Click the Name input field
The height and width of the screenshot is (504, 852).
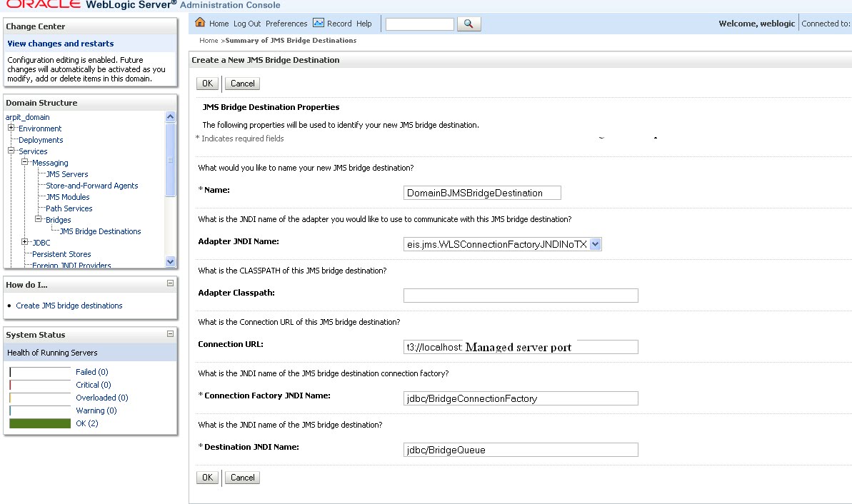point(482,193)
